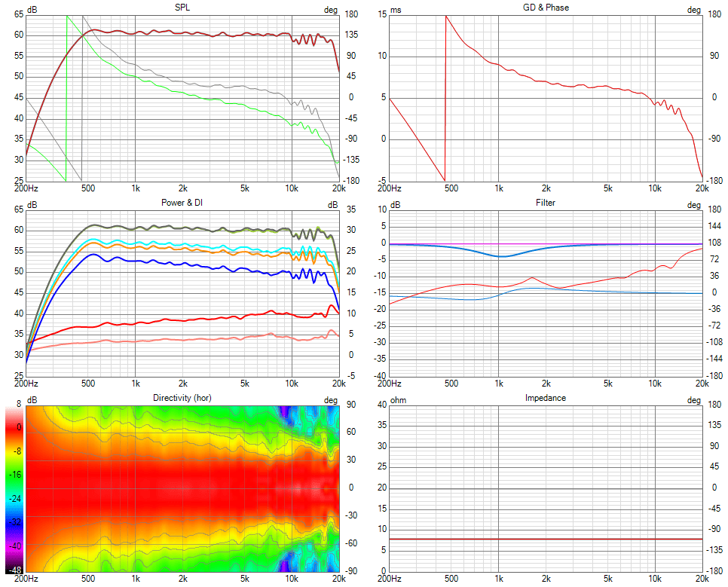Click the 1k frequency label under SPL chart

(136, 188)
